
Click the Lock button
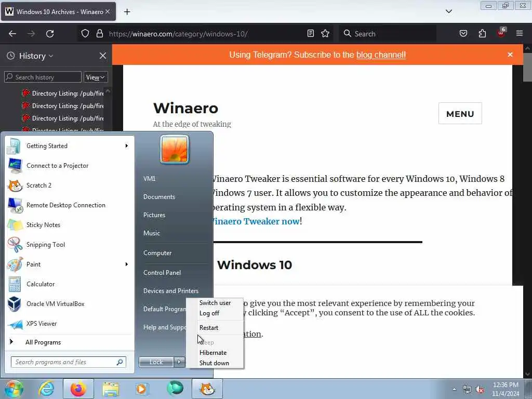coord(156,362)
